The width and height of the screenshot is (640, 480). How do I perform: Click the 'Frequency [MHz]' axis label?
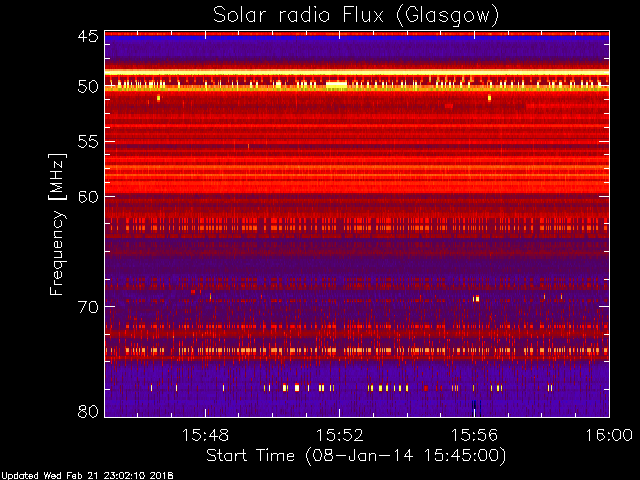coord(57,224)
